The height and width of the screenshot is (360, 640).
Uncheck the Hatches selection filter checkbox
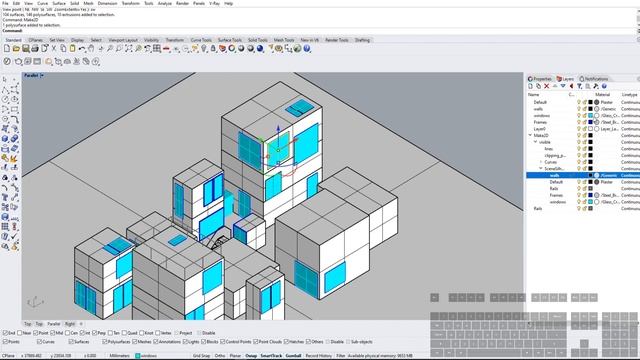tap(286, 342)
